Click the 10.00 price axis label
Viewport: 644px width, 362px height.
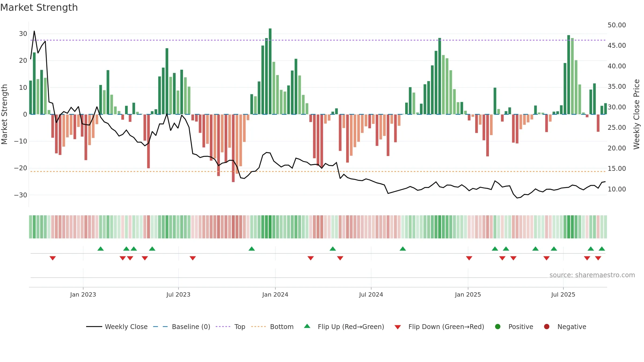(617, 189)
